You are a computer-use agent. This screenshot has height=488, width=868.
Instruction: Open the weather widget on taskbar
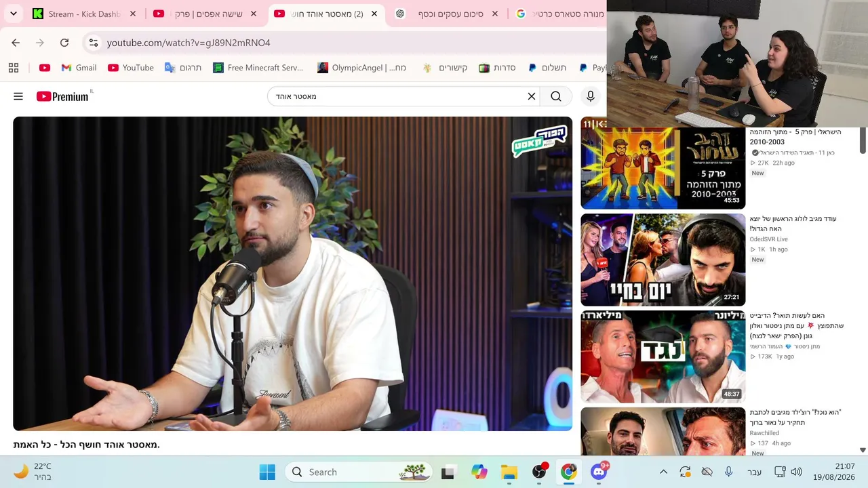(33, 472)
